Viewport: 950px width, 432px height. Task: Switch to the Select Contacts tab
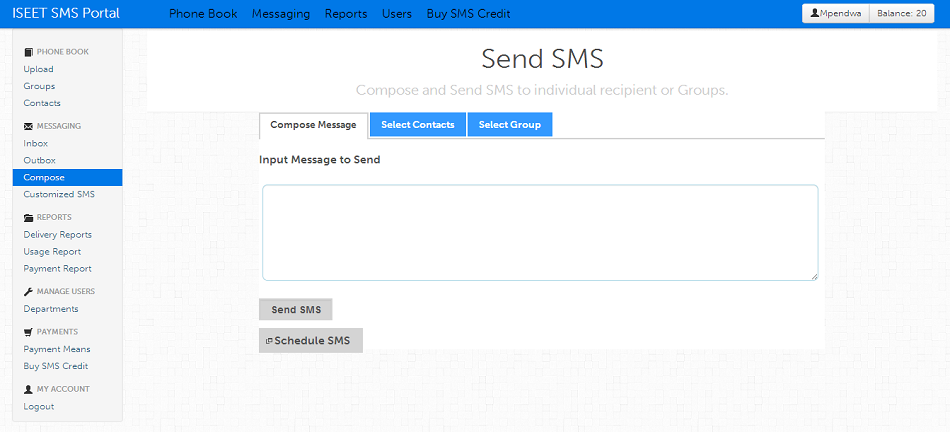click(417, 125)
